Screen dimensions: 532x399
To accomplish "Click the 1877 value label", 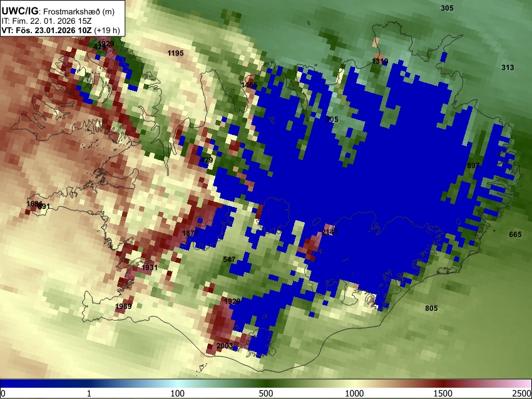I will pos(190,233).
